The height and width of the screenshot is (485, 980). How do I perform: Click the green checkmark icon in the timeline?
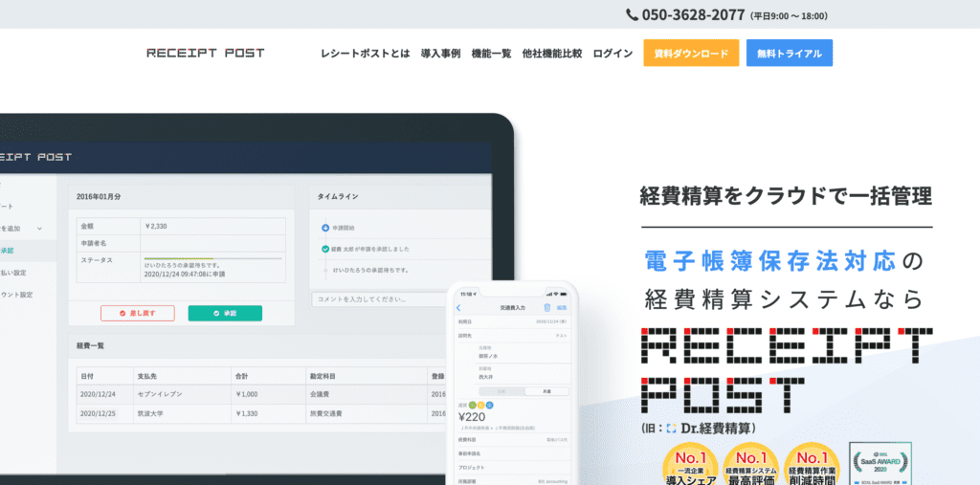point(325,249)
